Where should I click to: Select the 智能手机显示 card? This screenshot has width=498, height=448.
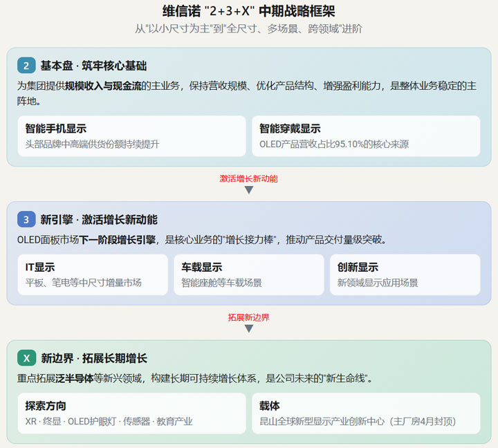132,136
